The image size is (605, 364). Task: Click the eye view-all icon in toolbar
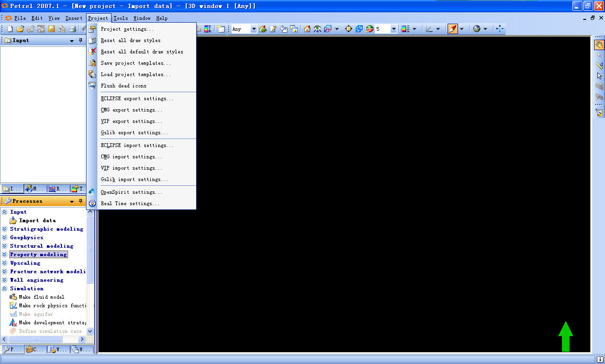[x=318, y=29]
